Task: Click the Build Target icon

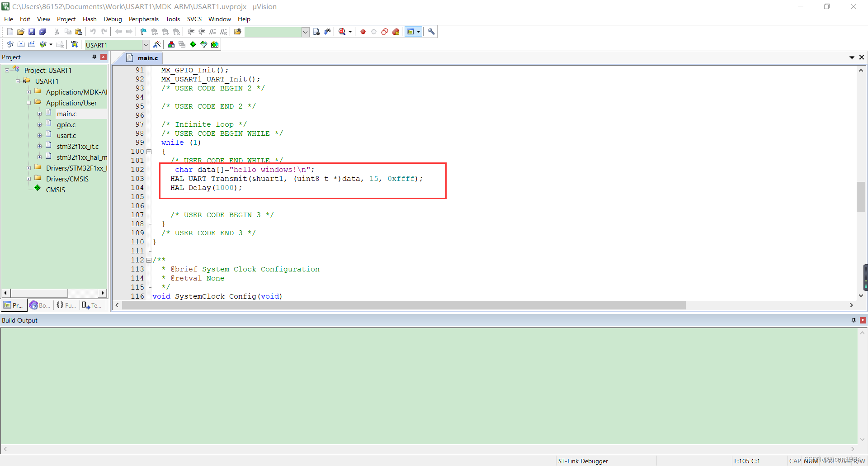Action: point(21,44)
